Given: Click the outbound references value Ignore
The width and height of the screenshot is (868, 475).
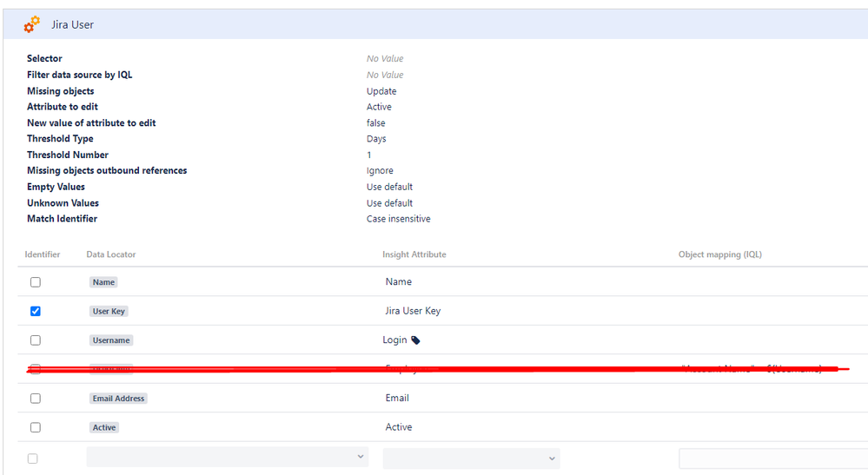Looking at the screenshot, I should [x=380, y=171].
